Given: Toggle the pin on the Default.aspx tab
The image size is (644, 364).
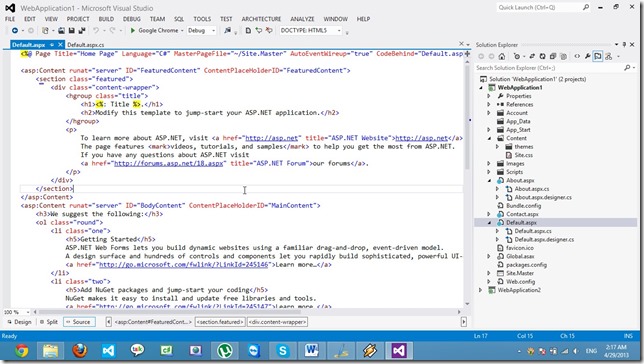Looking at the screenshot, I should (x=52, y=44).
